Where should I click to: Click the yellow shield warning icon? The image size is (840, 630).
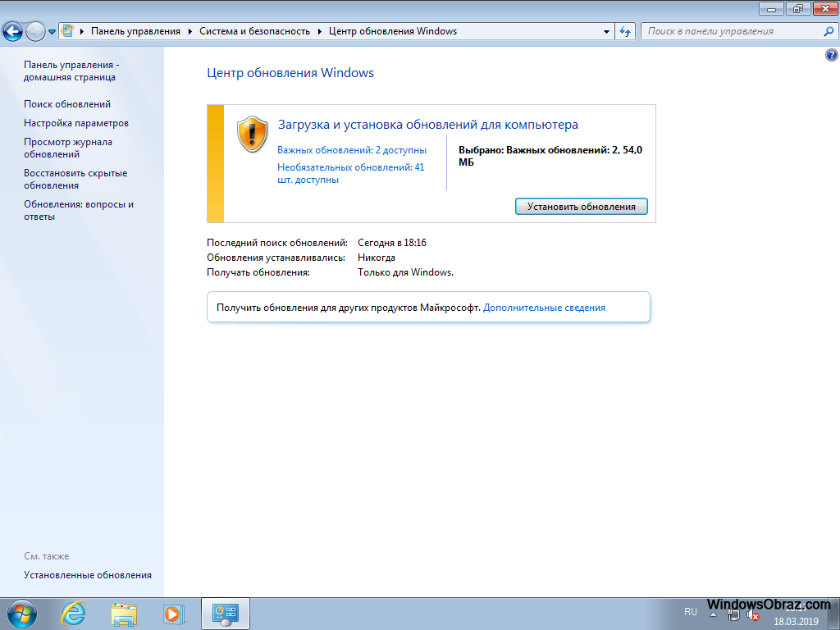[x=253, y=134]
